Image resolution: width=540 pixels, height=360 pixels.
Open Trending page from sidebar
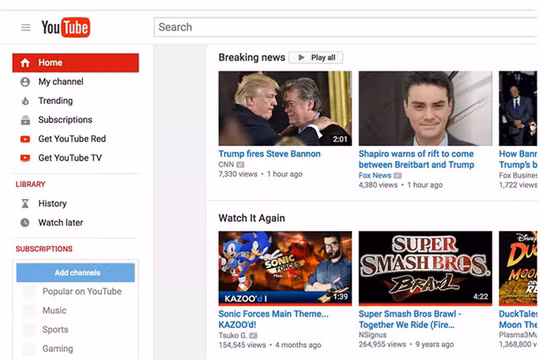click(x=75, y=101)
